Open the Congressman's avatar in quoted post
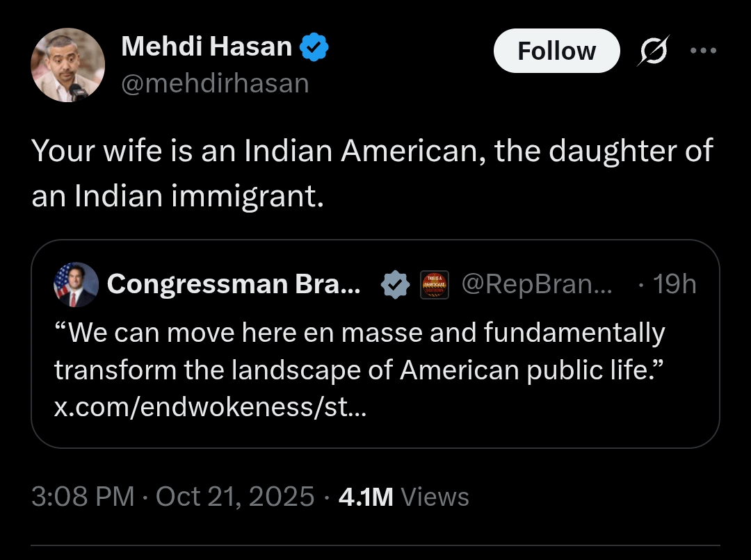Screen dimensions: 751x560 pos(76,284)
